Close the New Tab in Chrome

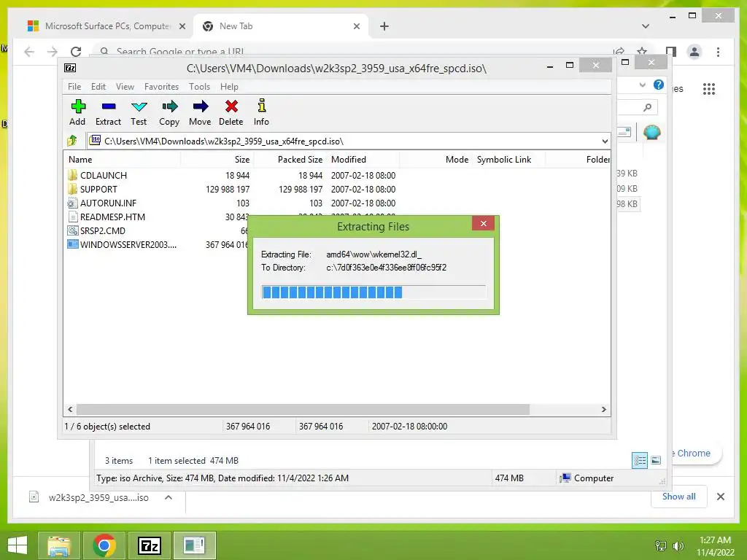(x=356, y=26)
